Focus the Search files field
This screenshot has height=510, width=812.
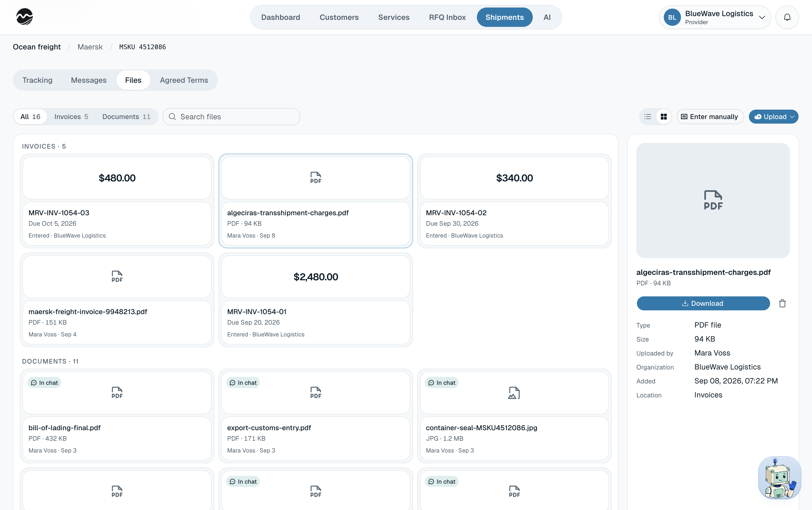click(231, 117)
